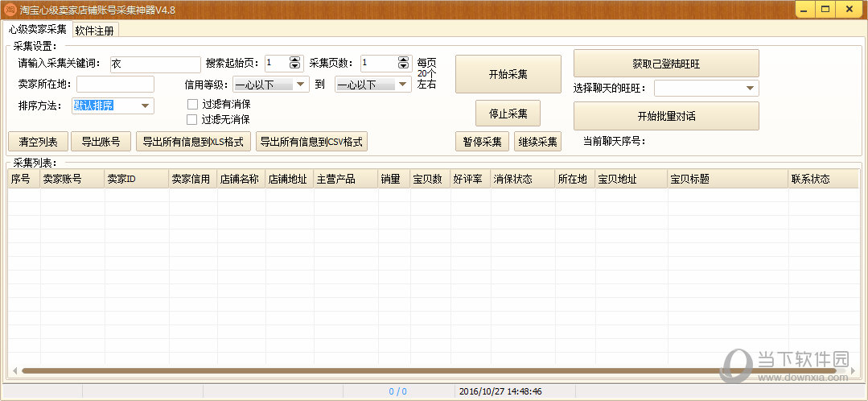
Task: Click 导出所有信息到XLS格式 button
Action: click(193, 141)
